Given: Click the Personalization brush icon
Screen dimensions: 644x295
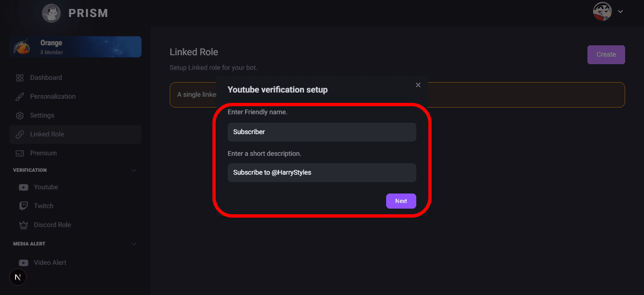Looking at the screenshot, I should click(x=20, y=97).
